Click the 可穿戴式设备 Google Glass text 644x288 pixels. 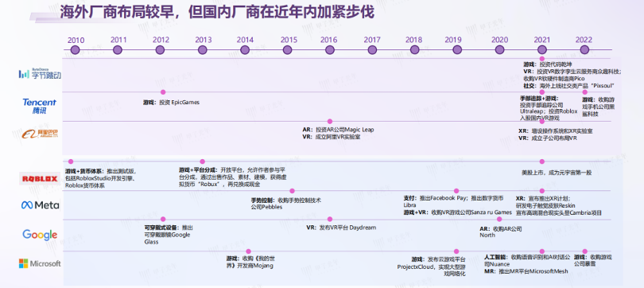tap(169, 235)
